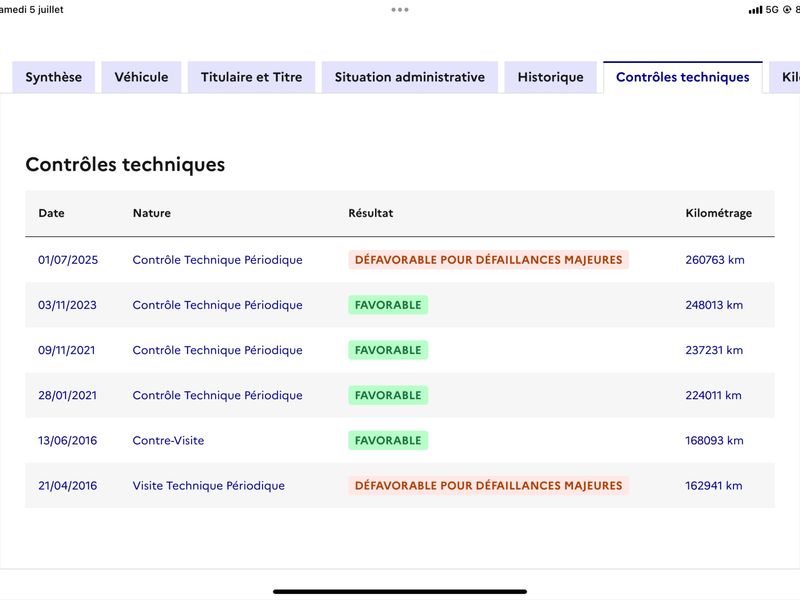The image size is (800, 600).
Task: Select the date 21/04/2016
Action: [x=67, y=486]
